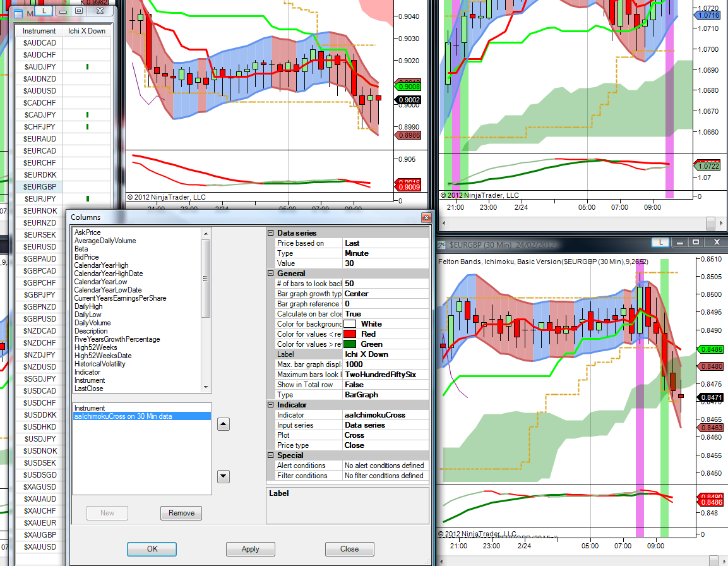Image resolution: width=728 pixels, height=566 pixels.
Task: Minimize the $EURGBP chart window
Action: [680, 243]
